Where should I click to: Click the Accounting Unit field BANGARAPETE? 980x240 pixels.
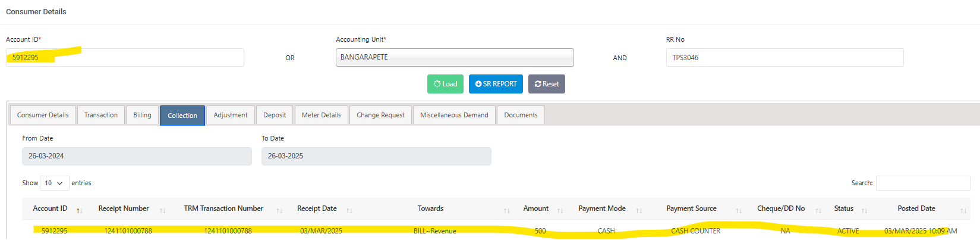point(455,57)
